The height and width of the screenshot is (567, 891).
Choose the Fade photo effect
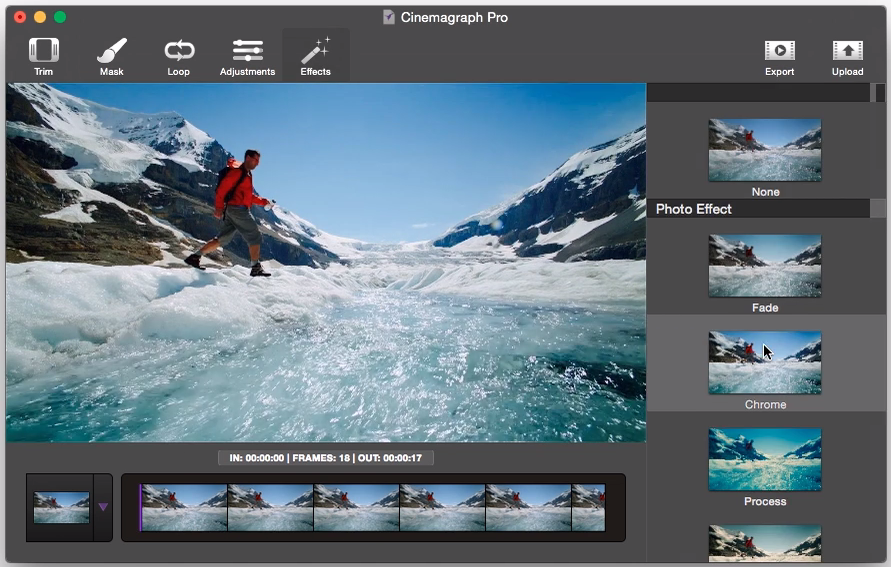click(x=765, y=266)
